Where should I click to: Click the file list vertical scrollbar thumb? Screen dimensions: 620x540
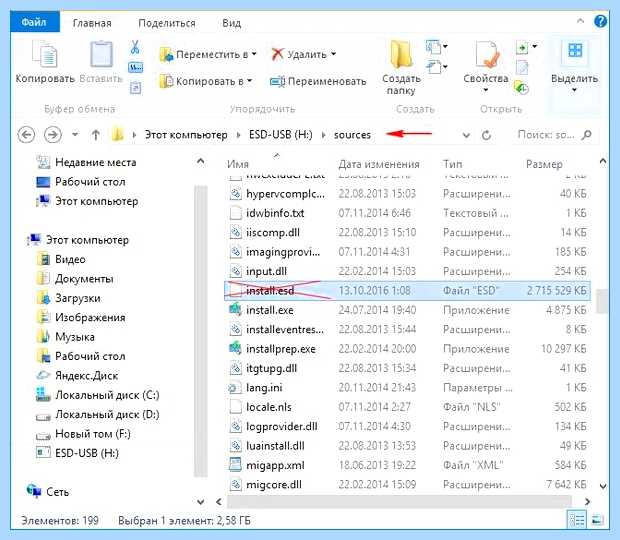click(602, 301)
